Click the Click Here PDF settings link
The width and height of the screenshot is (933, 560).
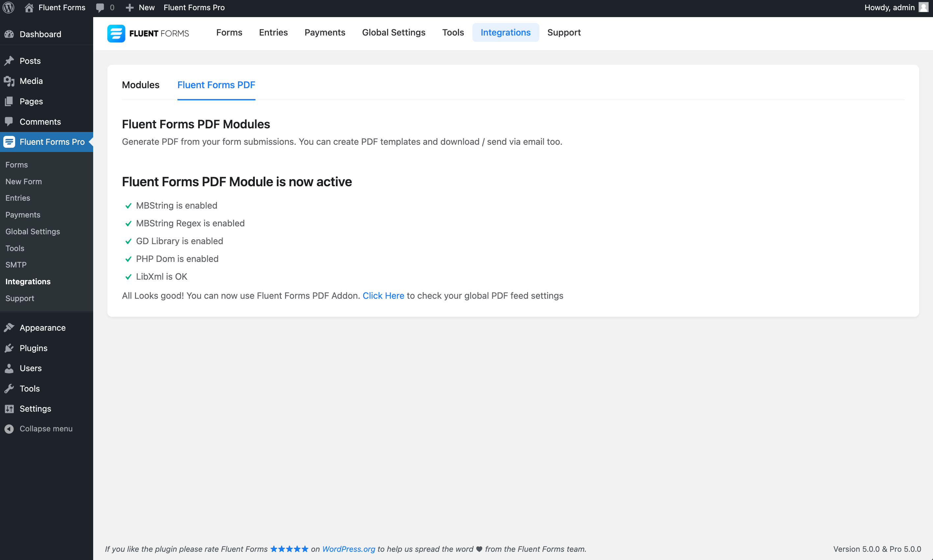[383, 296]
